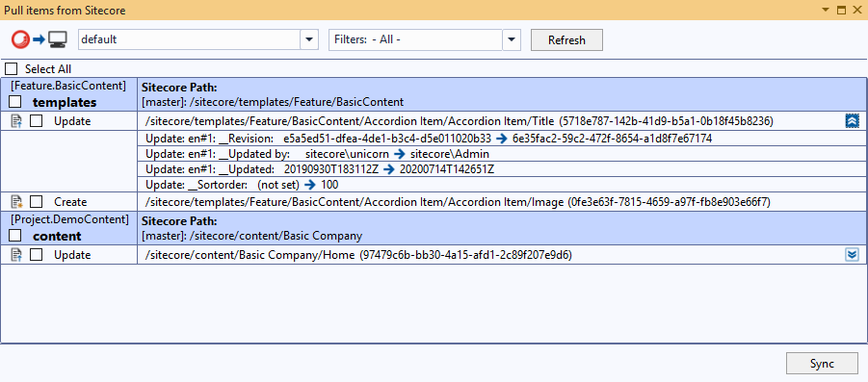Screen dimensions: 868x382
Task: Click the Refresh button
Action: [x=566, y=39]
